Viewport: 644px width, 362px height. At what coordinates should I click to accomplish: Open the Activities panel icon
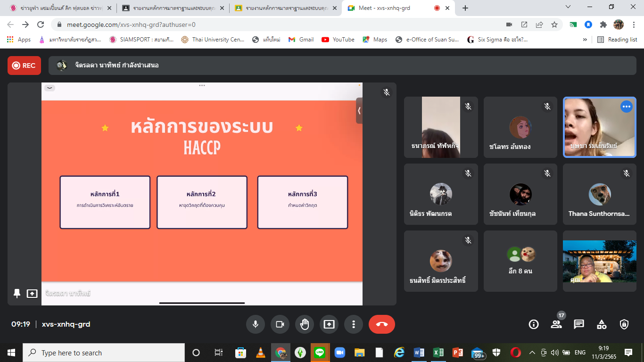point(602,324)
